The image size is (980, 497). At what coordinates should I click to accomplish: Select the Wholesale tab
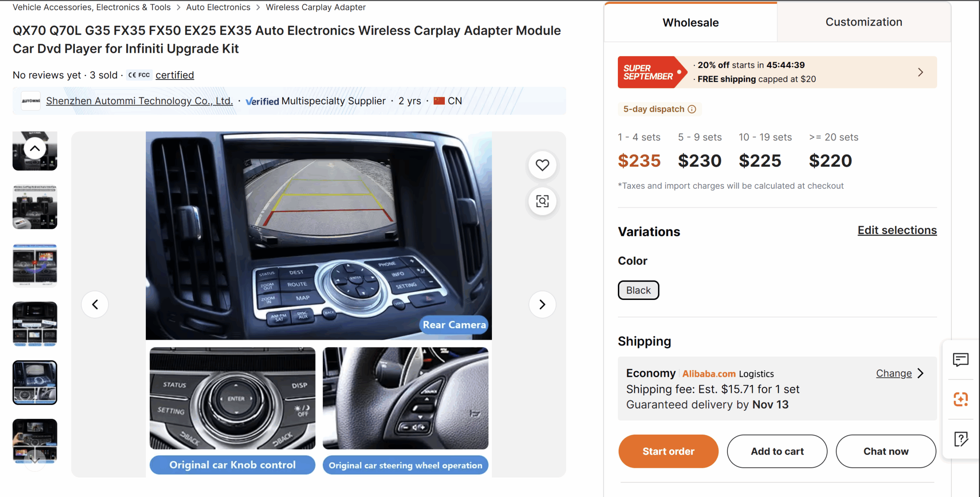coord(691,22)
